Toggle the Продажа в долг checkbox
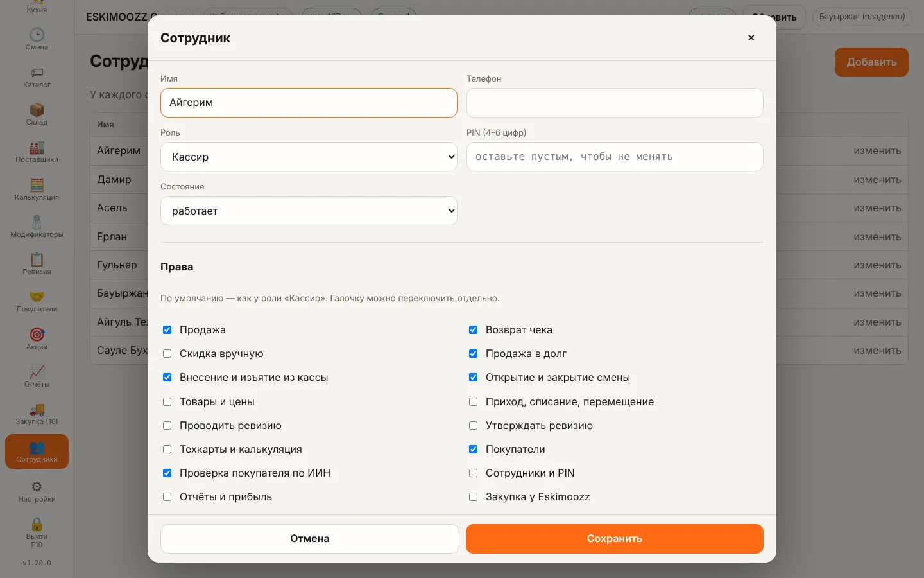 tap(473, 354)
